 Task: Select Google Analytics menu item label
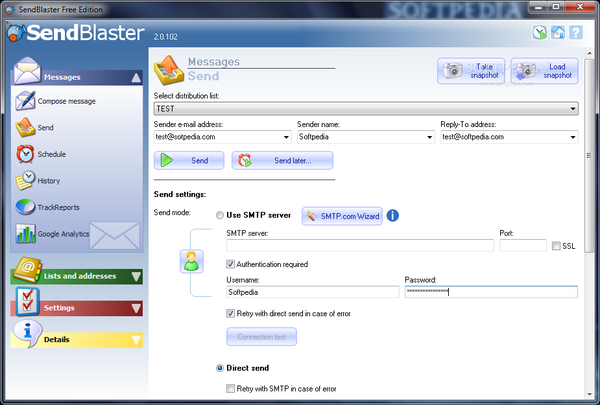63,234
